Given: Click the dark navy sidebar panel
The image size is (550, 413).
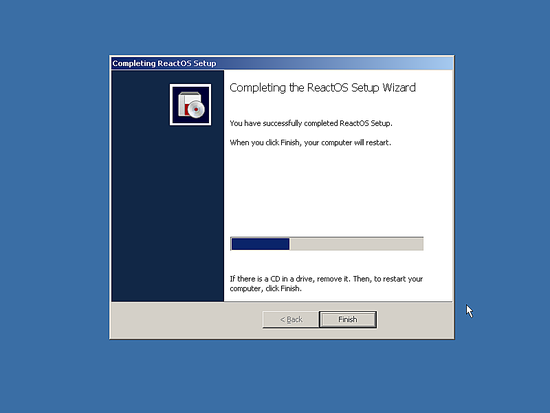Looking at the screenshot, I should [x=168, y=211].
